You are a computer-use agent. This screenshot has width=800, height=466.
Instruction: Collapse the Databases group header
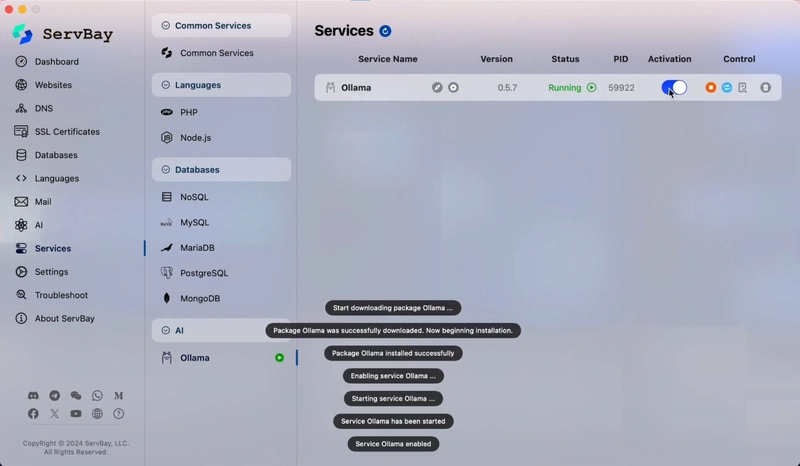tap(221, 169)
